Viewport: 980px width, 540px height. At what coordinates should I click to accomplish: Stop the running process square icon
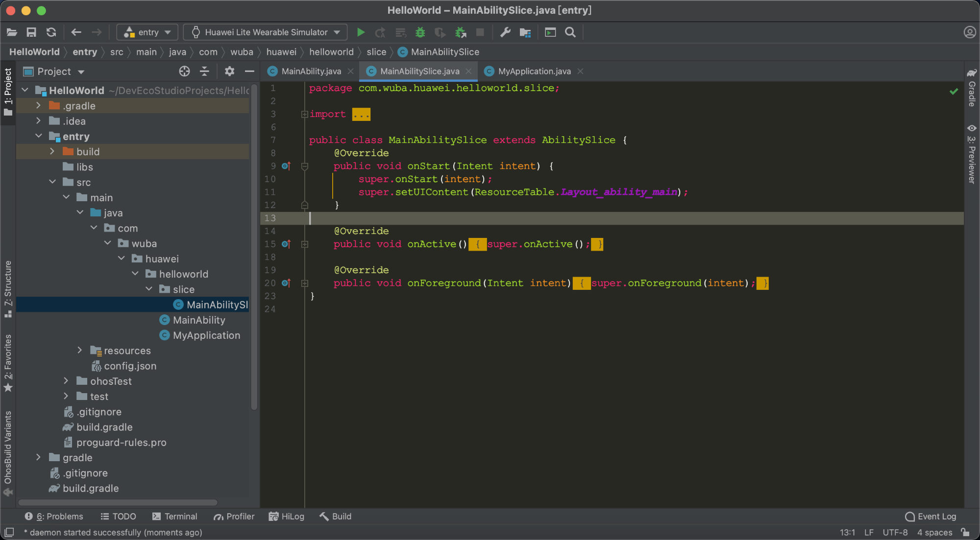[480, 32]
